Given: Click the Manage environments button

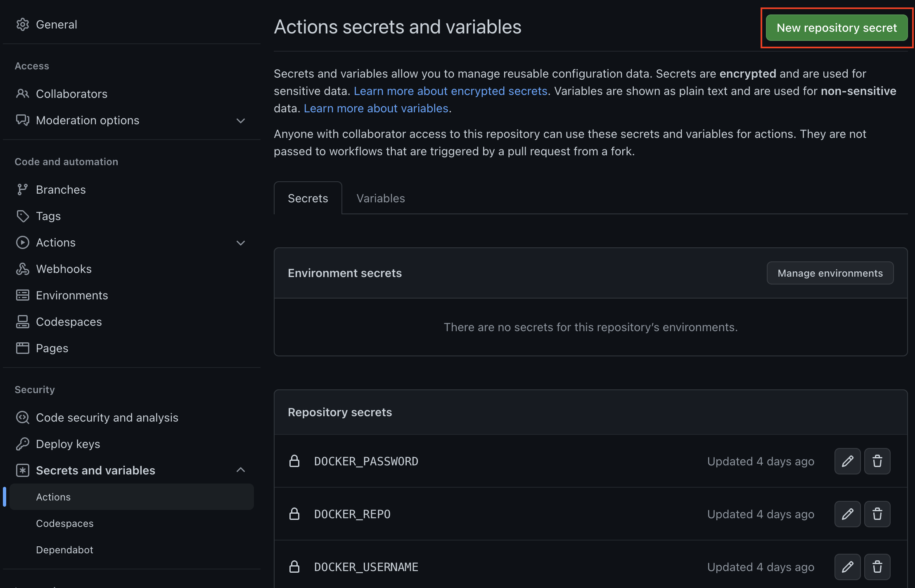Looking at the screenshot, I should click(x=830, y=273).
